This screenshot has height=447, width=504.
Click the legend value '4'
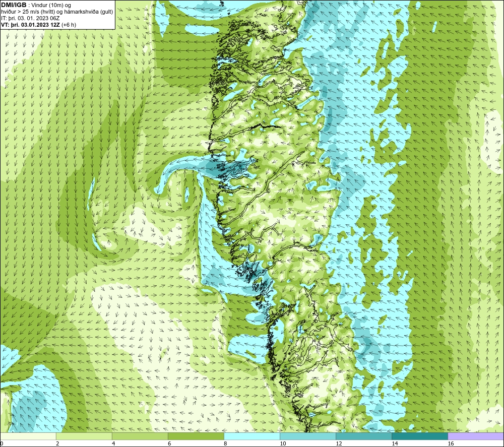click(113, 443)
